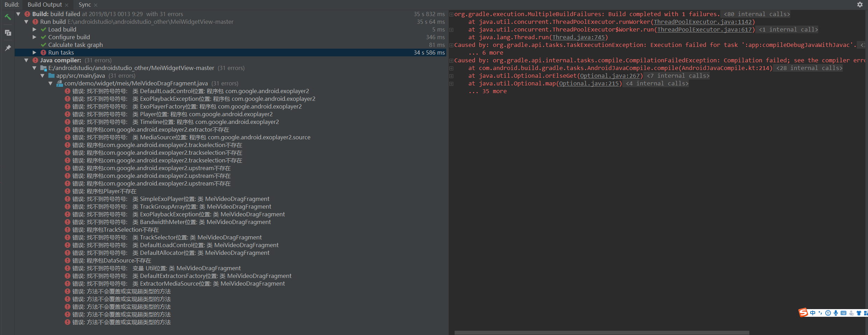Expand the Caused by TaskExecutionException stack frame
The height and width of the screenshot is (335, 868).
click(451, 45)
